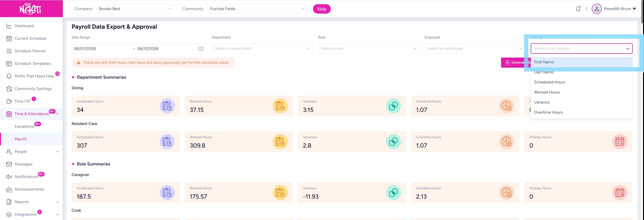Click the pink Help button
The width and height of the screenshot is (644, 220).
click(321, 9)
